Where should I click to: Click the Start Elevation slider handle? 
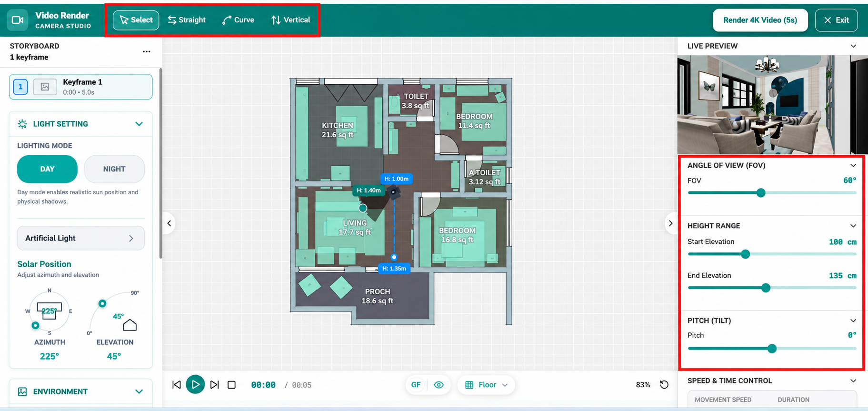pos(746,254)
